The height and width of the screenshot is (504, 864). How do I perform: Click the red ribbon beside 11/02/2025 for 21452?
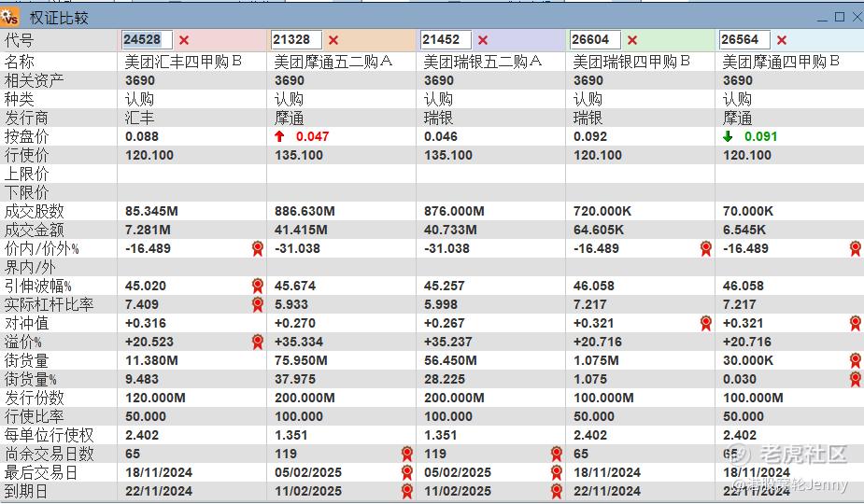557,491
